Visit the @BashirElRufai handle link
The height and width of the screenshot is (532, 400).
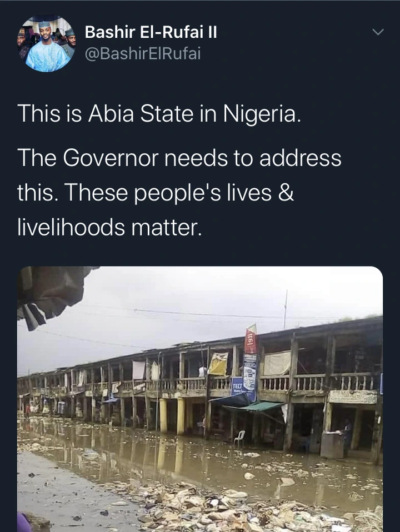[x=143, y=54]
